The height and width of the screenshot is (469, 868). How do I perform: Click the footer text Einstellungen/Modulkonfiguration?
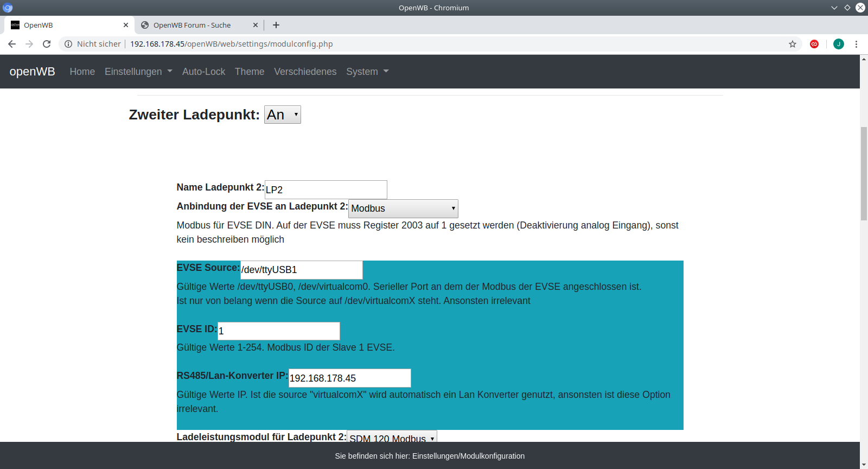pyautogui.click(x=468, y=456)
